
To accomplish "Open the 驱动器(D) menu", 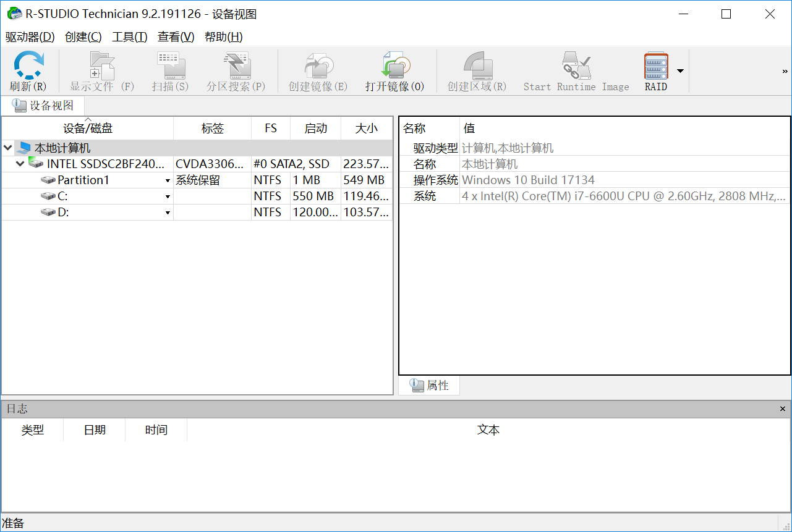I will (30, 37).
